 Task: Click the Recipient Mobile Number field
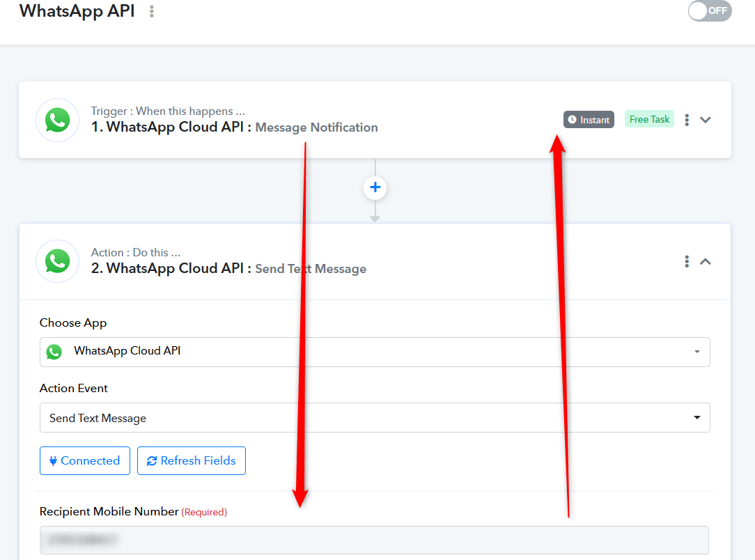374,540
